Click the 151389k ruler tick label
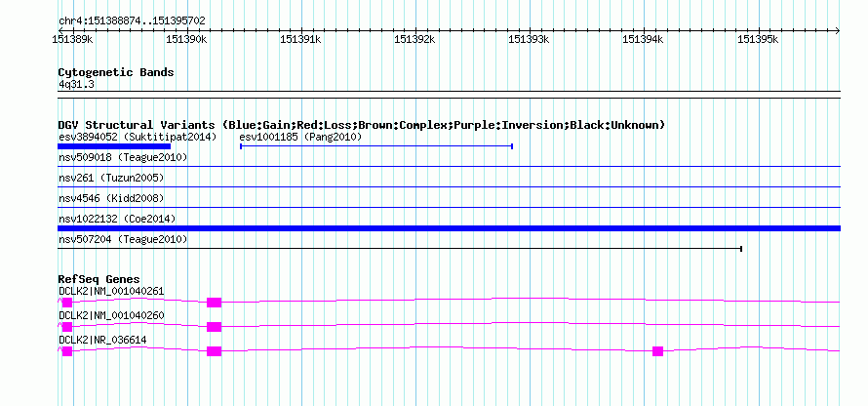The height and width of the screenshot is (406, 868). pyautogui.click(x=72, y=39)
